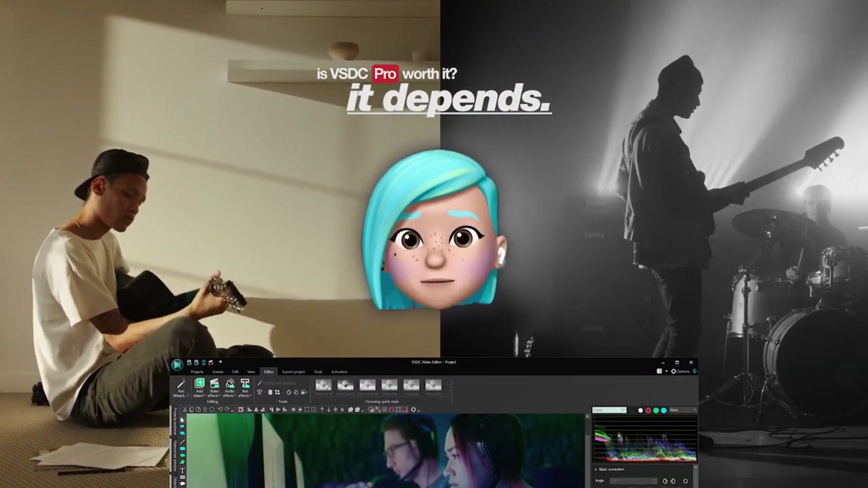The width and height of the screenshot is (868, 488).
Task: Click the undo arrow in toolbar
Action: (220, 409)
